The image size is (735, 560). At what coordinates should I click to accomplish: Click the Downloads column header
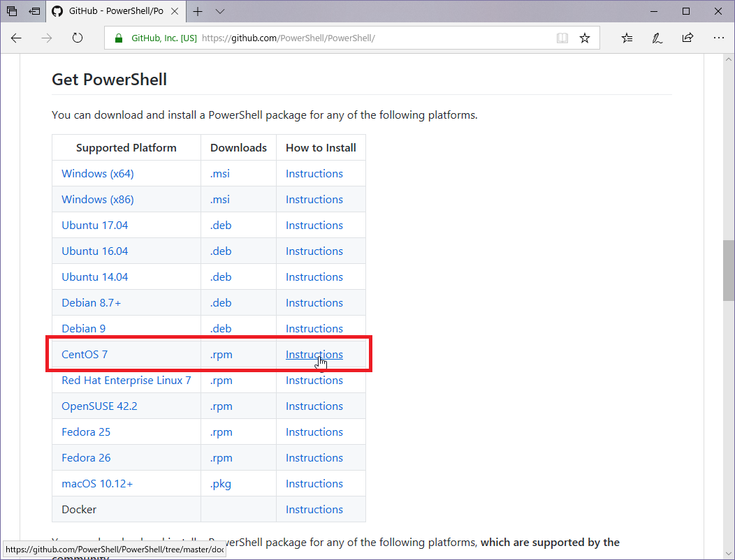coord(238,147)
